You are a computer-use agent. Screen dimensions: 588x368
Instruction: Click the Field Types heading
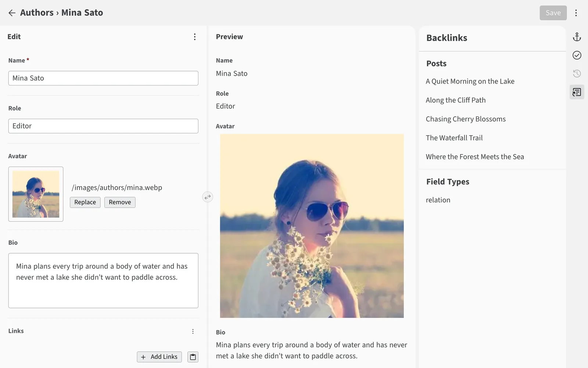[448, 182]
